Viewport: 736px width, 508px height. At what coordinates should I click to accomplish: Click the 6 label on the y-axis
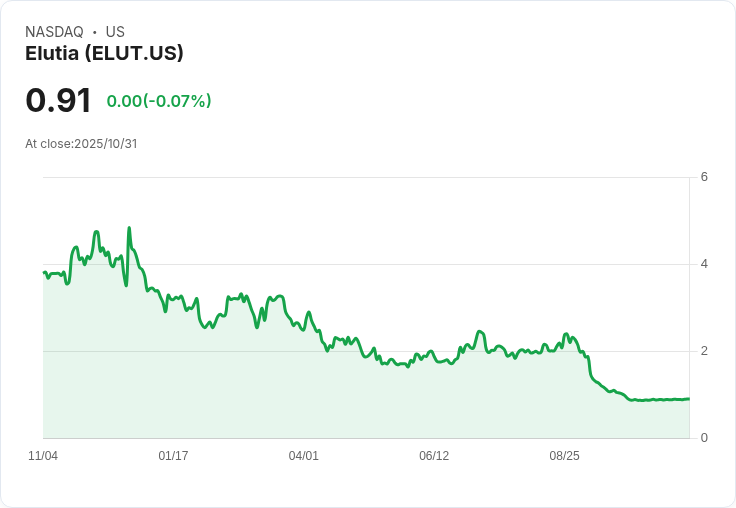coord(705,178)
